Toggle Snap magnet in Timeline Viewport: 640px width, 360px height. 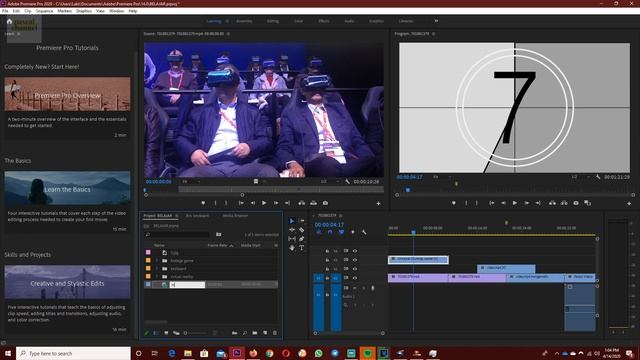pyautogui.click(x=330, y=232)
